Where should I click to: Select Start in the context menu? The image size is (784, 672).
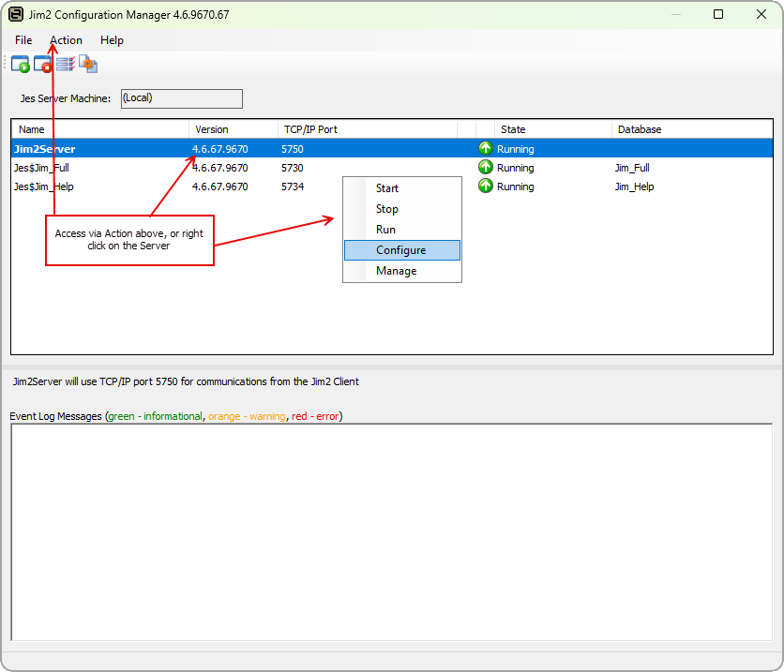click(387, 188)
